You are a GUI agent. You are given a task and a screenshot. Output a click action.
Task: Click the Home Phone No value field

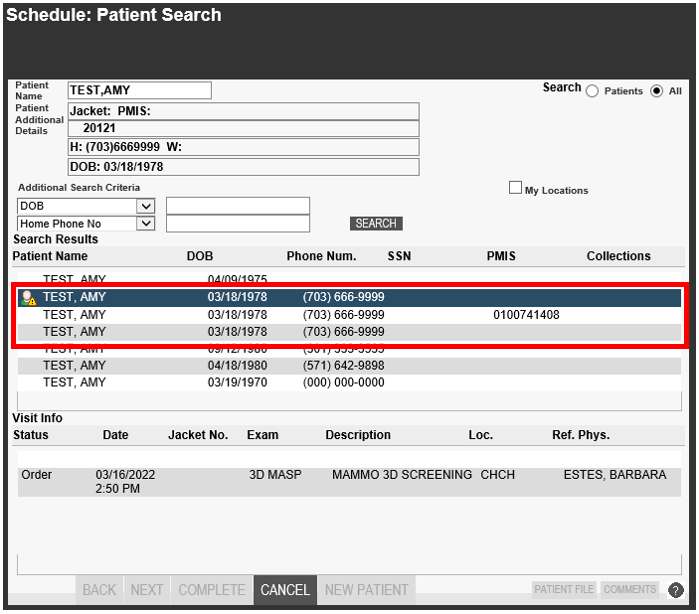[238, 223]
